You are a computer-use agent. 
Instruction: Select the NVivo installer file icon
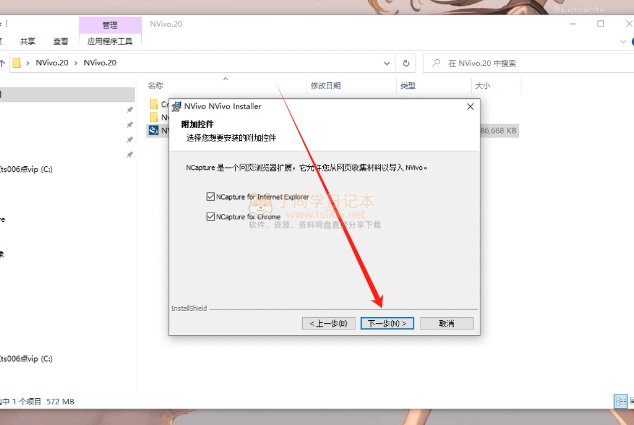coord(154,130)
